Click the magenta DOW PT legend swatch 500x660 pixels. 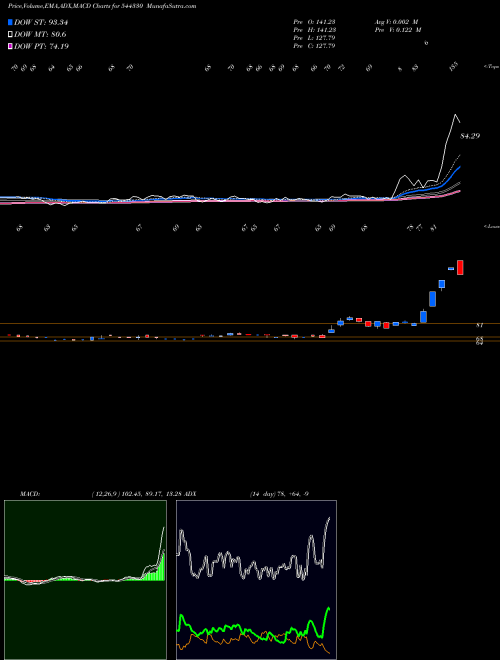(10, 46)
